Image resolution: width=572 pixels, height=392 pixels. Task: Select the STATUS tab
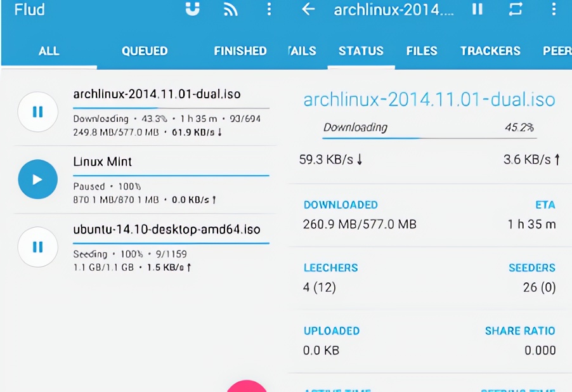(x=361, y=51)
